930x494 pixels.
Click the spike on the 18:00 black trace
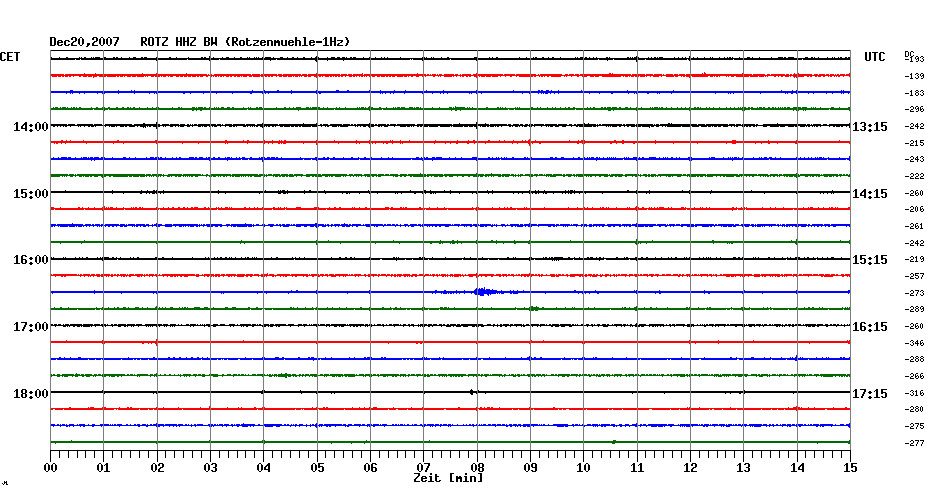pos(472,392)
